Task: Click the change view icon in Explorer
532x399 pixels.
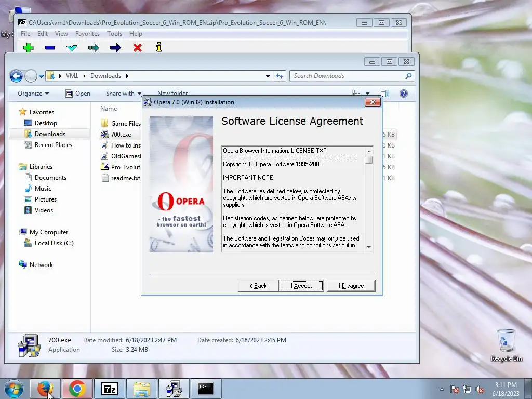Action: tap(356, 92)
